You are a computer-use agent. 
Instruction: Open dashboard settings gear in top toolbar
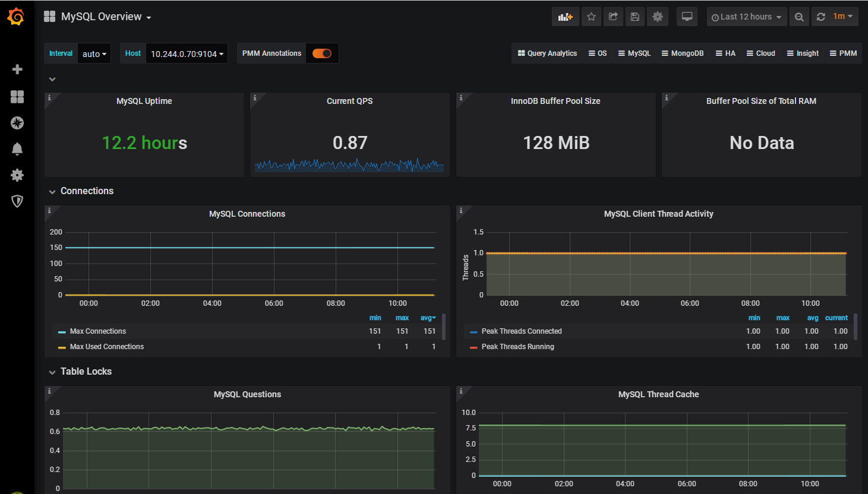coord(657,17)
